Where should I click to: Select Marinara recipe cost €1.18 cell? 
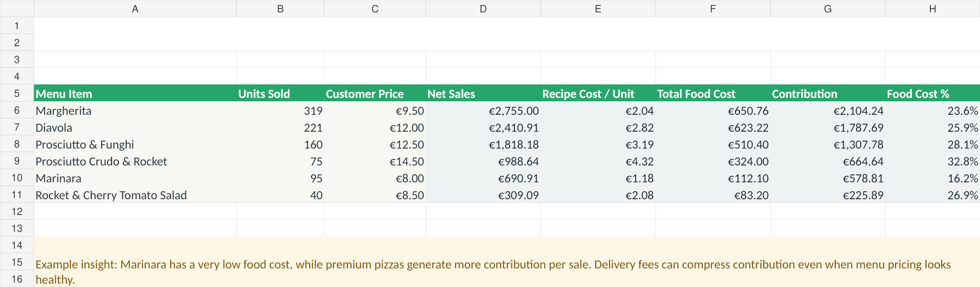(598, 178)
